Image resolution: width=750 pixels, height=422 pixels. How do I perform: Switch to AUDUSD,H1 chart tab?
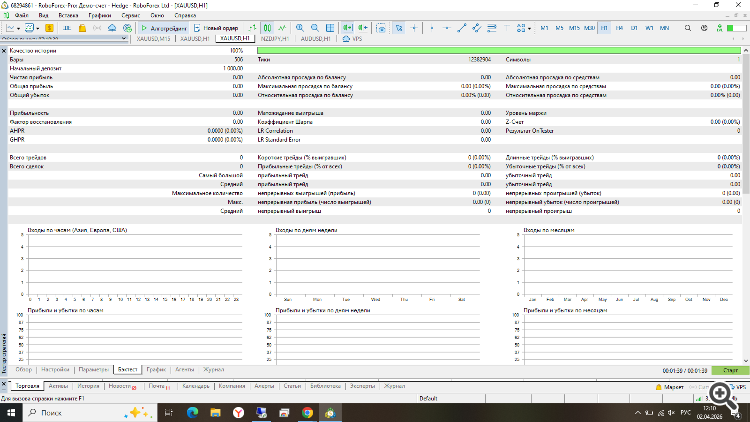click(316, 39)
